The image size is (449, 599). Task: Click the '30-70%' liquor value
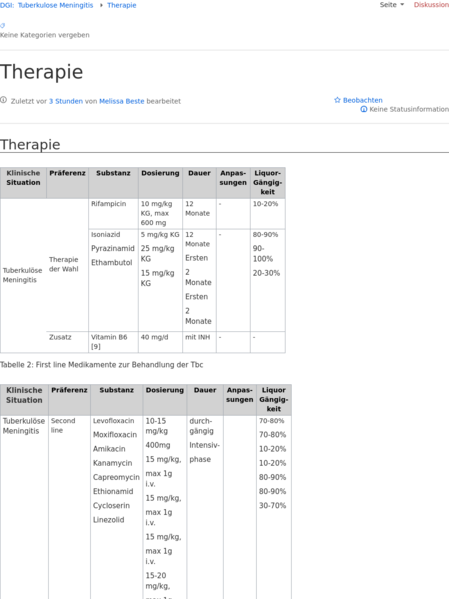click(x=272, y=505)
